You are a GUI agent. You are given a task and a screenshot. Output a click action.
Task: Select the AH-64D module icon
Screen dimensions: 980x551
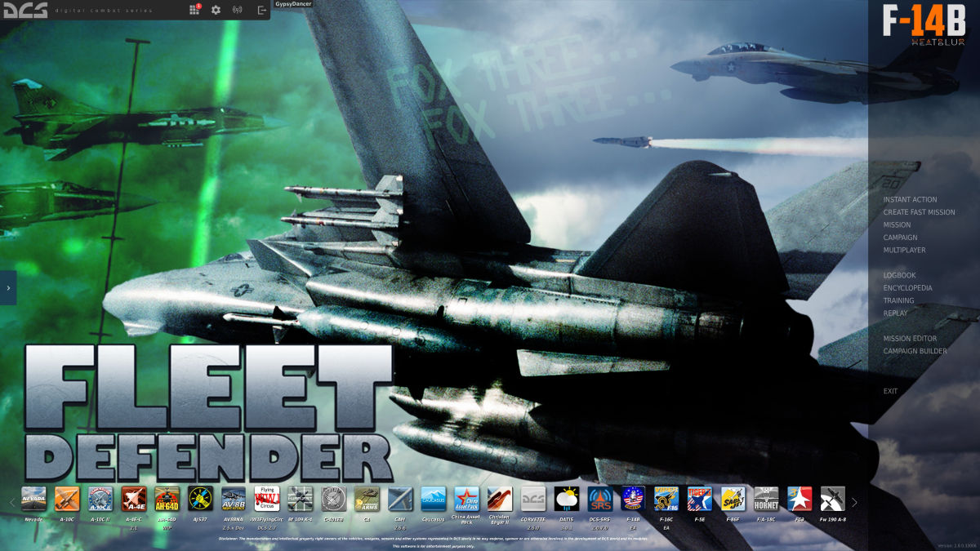click(x=167, y=498)
